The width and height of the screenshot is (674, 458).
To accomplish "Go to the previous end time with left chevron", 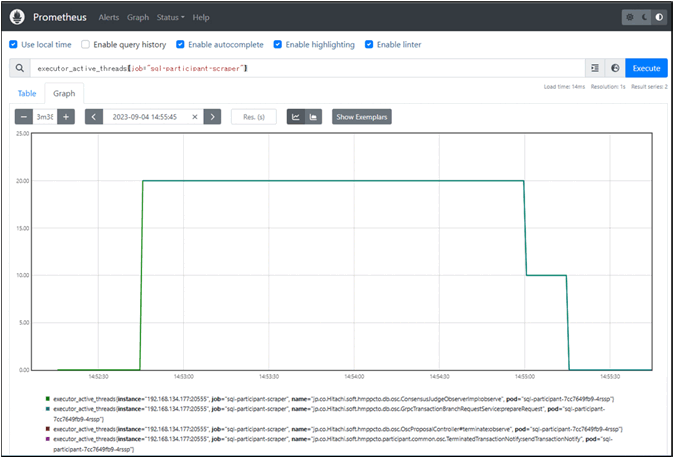I will [x=94, y=117].
